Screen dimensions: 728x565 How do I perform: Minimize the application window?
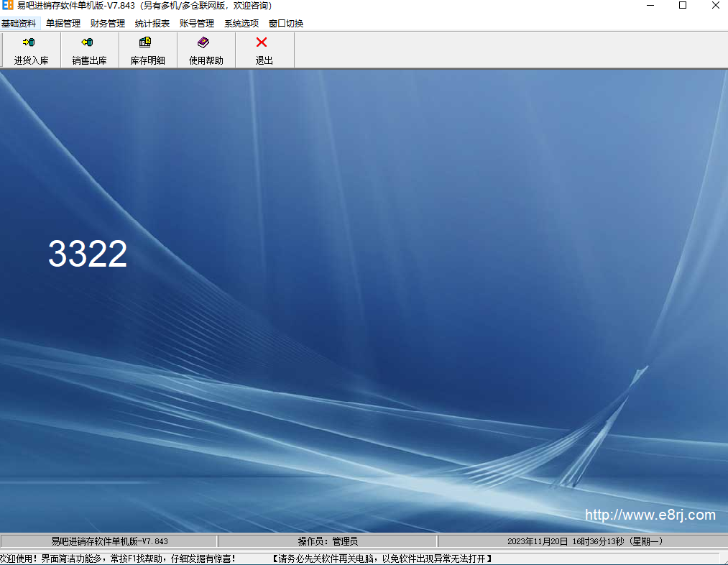click(650, 6)
